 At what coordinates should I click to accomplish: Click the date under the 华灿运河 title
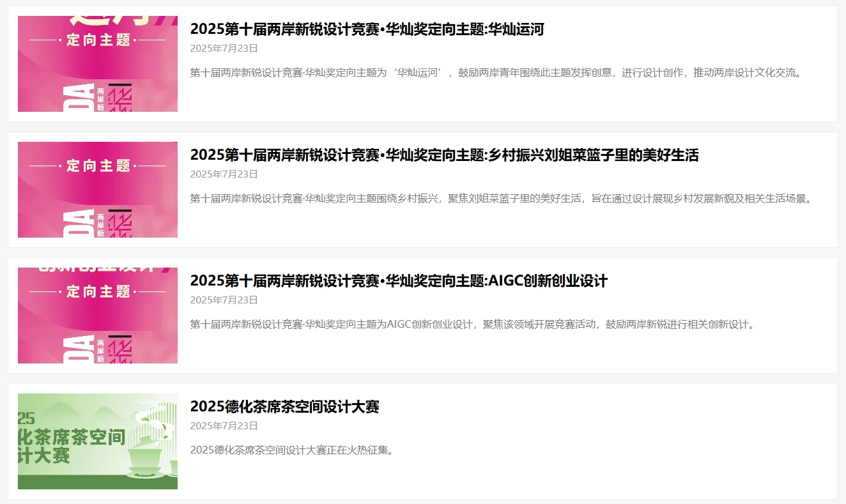[224, 49]
